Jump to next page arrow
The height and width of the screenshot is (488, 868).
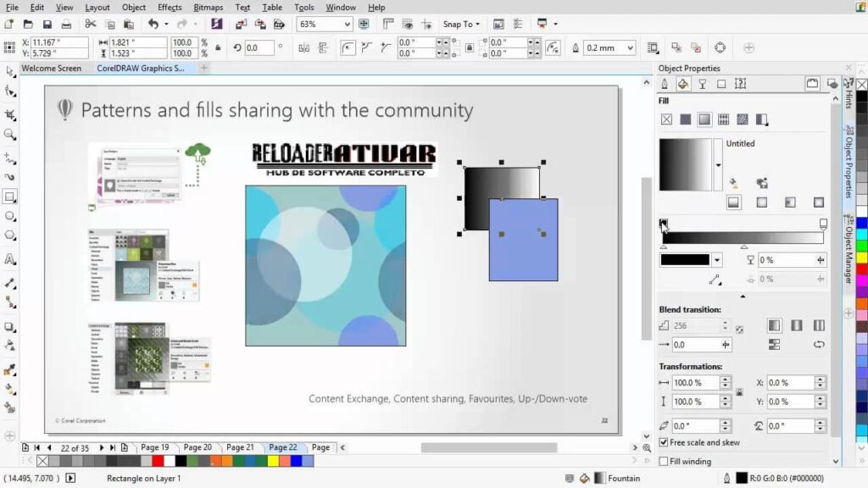[102, 447]
